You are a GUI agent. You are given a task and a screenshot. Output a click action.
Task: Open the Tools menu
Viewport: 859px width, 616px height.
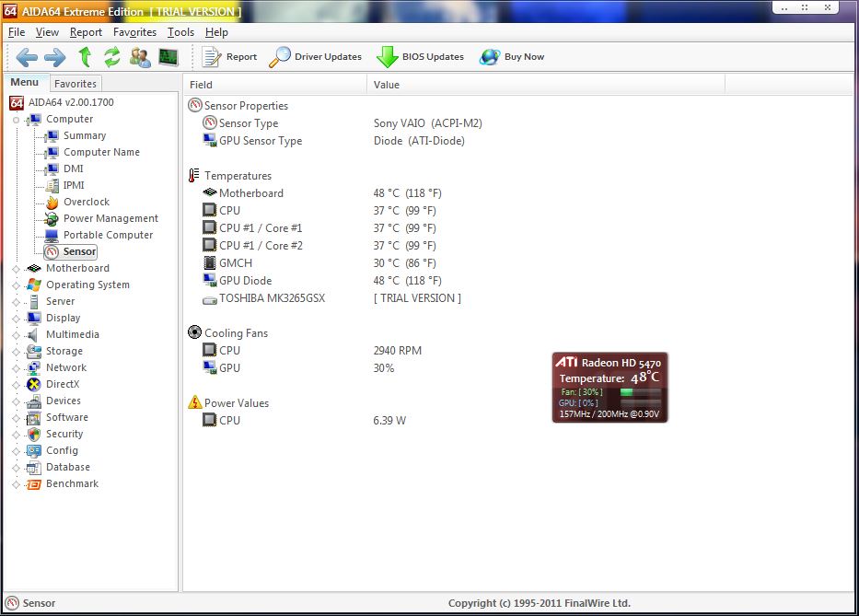[180, 32]
